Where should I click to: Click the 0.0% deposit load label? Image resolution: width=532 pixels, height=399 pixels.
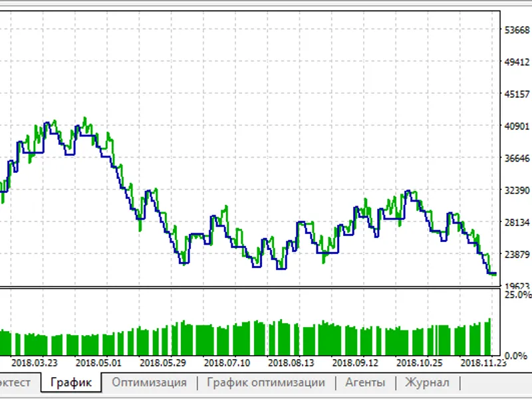(x=516, y=356)
